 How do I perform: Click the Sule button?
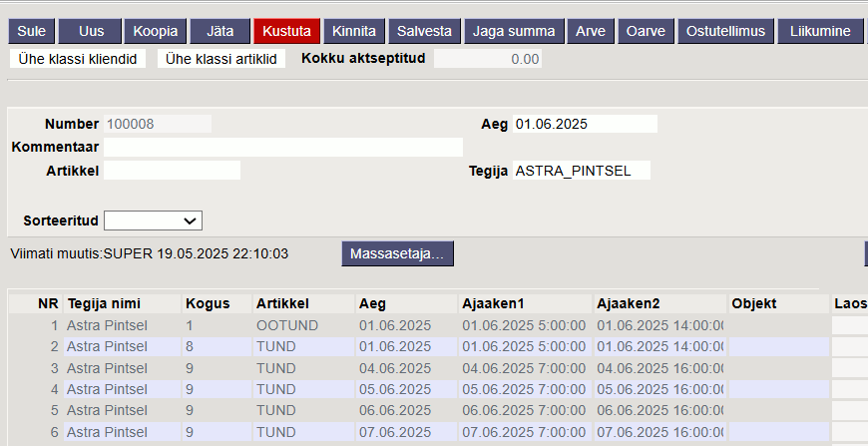point(32,31)
